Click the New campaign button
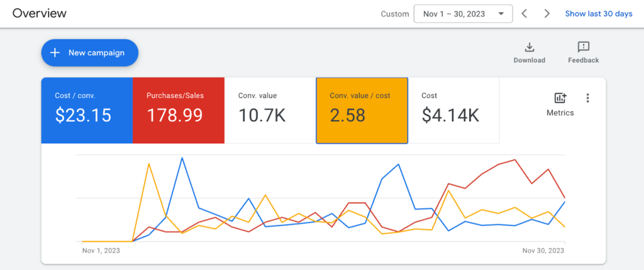 coord(89,53)
